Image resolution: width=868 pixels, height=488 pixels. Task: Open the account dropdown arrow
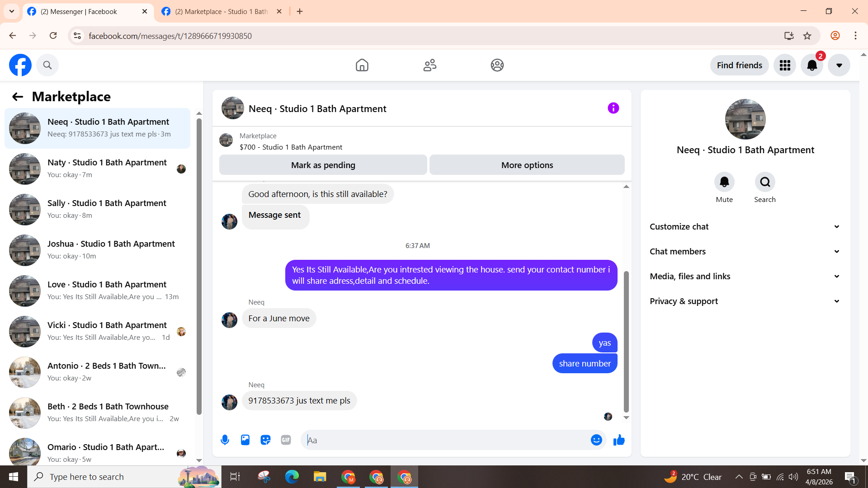point(839,66)
